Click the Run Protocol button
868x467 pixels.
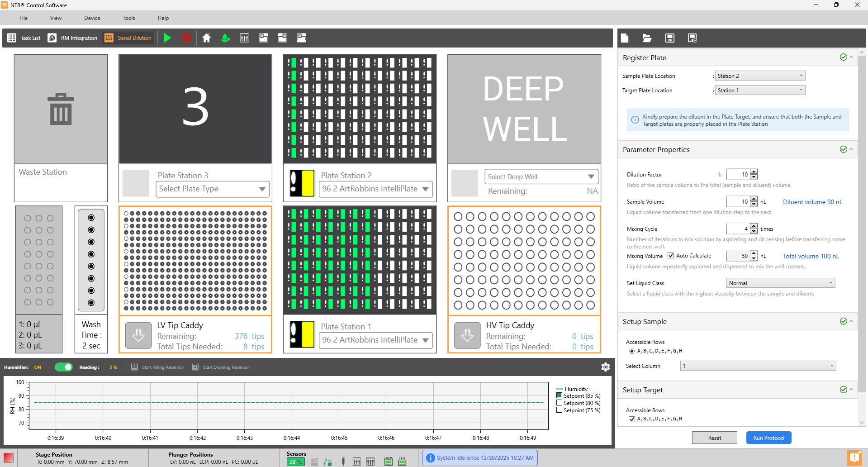(768, 438)
